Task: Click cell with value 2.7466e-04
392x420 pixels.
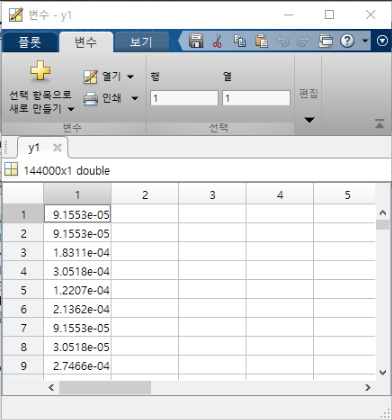Action: [77, 366]
